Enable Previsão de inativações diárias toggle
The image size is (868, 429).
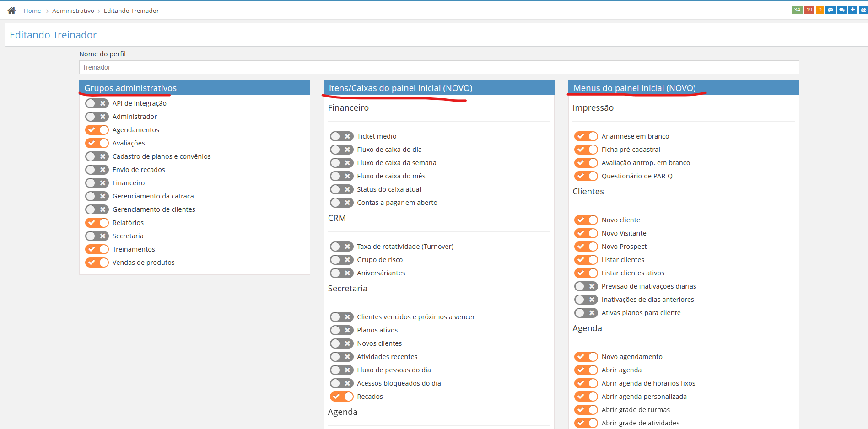pos(586,286)
